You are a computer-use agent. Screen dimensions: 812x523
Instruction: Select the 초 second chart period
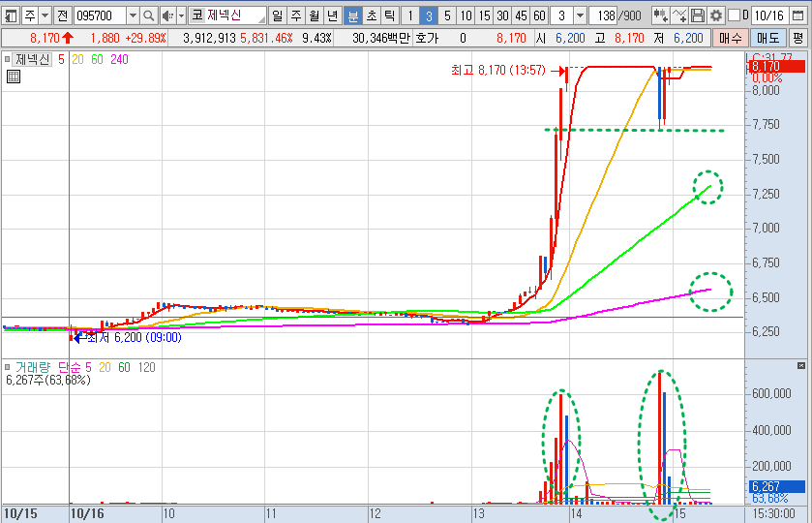pyautogui.click(x=372, y=15)
